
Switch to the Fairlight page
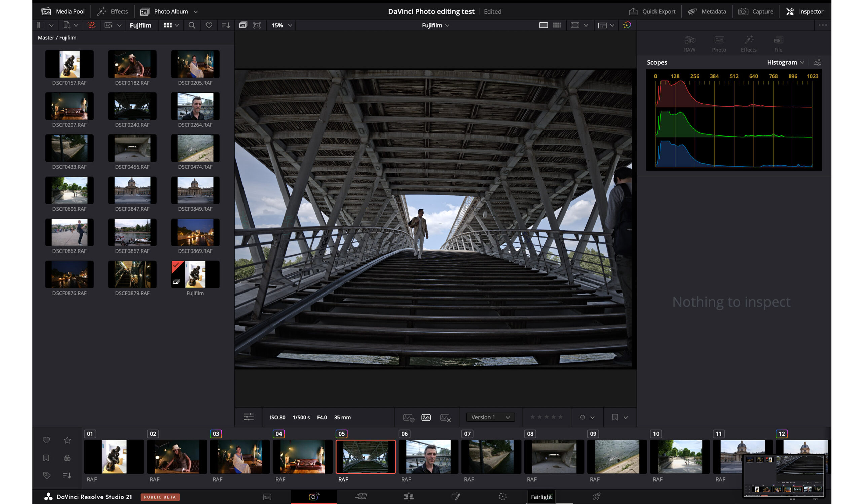[x=541, y=497]
